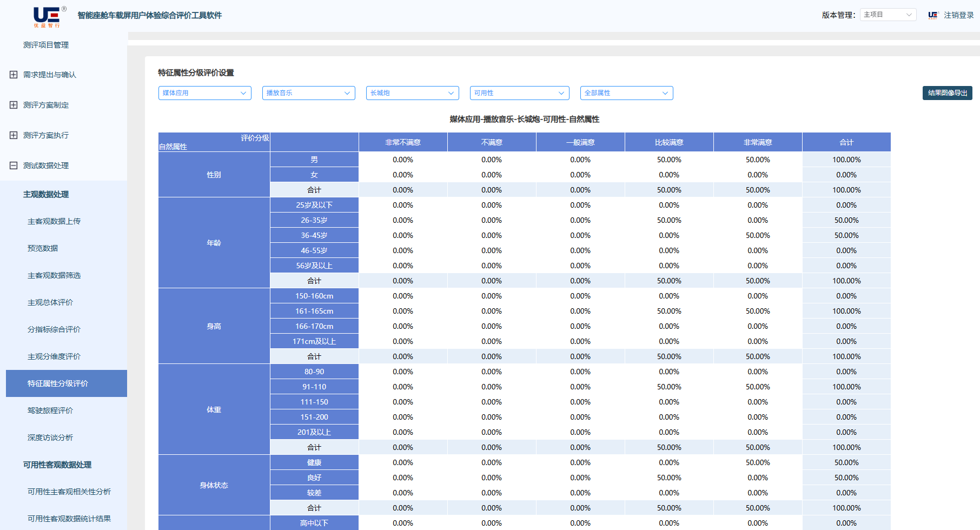Open 主客观数据上传 page

(x=54, y=221)
